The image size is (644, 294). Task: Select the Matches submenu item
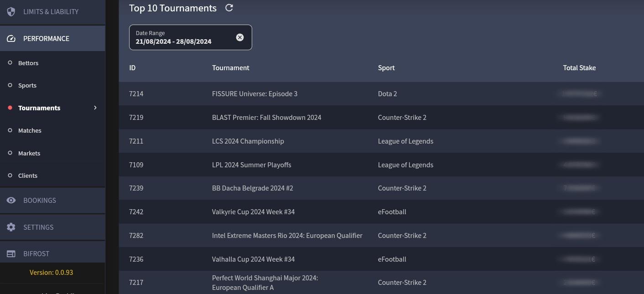point(30,131)
